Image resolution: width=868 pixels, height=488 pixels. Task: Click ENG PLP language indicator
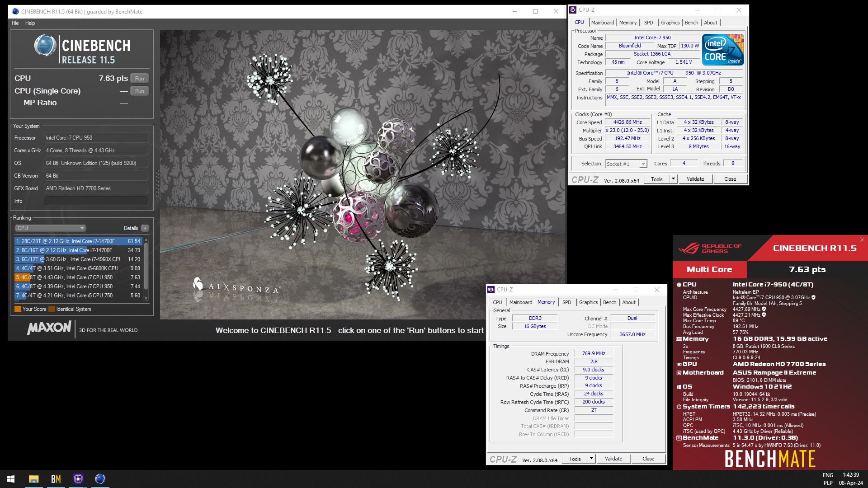coord(828,479)
